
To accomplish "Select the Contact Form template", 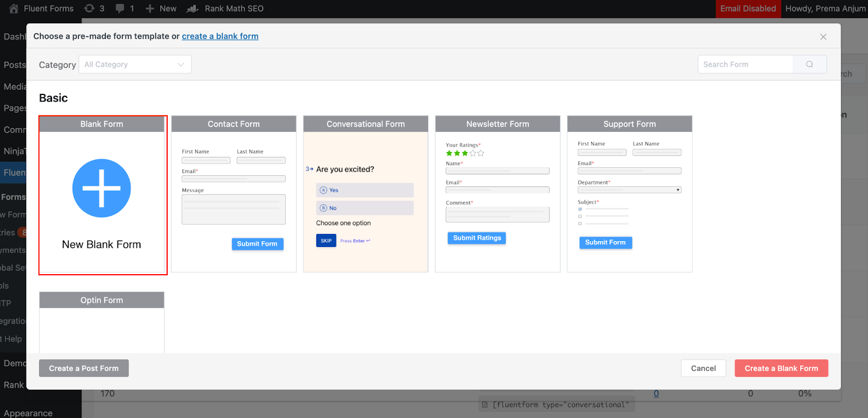I will pyautogui.click(x=234, y=194).
